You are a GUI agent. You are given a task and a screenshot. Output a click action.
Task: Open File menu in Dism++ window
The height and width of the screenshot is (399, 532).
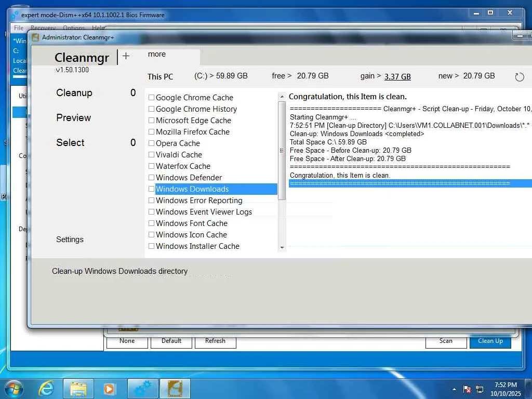pos(19,28)
